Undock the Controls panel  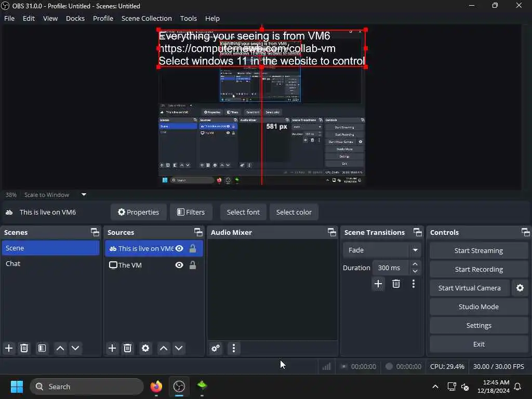pyautogui.click(x=526, y=232)
